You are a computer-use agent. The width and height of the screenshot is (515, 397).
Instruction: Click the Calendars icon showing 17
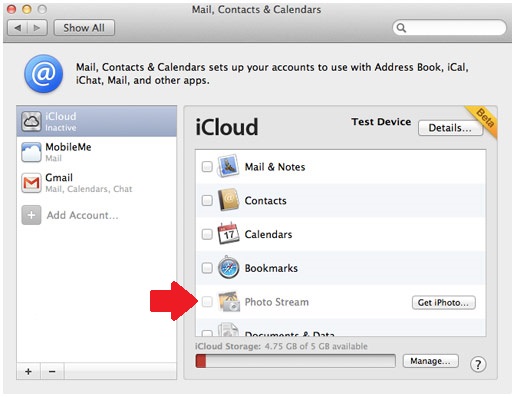point(228,234)
